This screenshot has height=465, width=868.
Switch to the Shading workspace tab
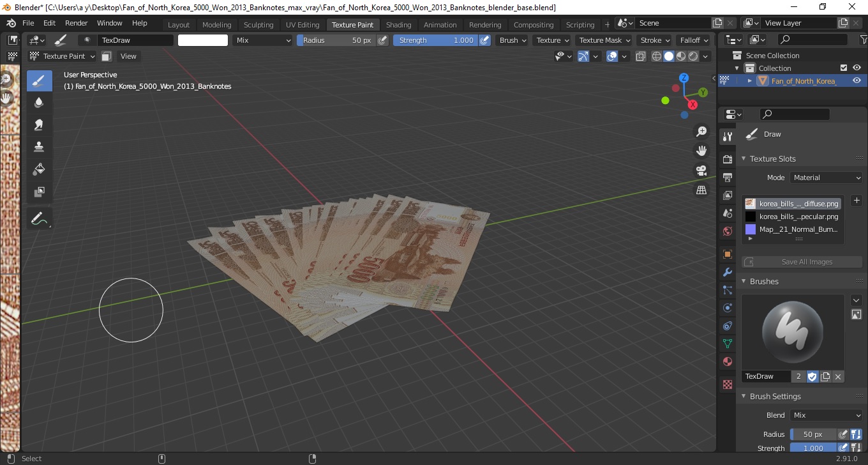point(398,25)
